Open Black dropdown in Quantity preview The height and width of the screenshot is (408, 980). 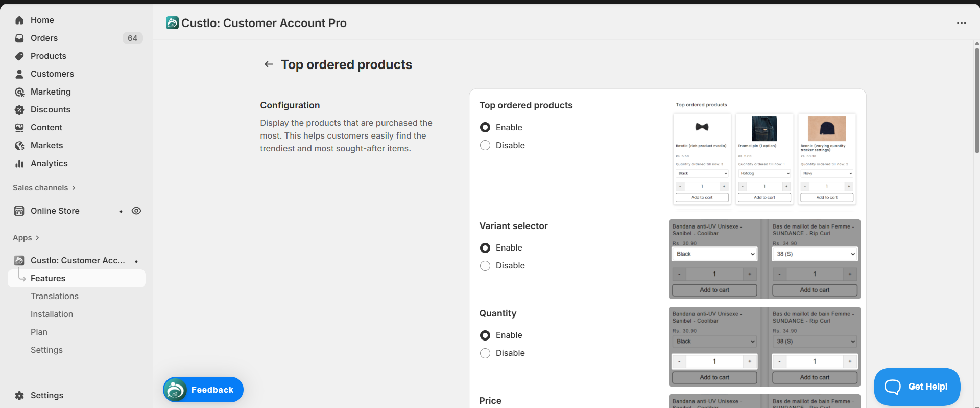click(714, 342)
